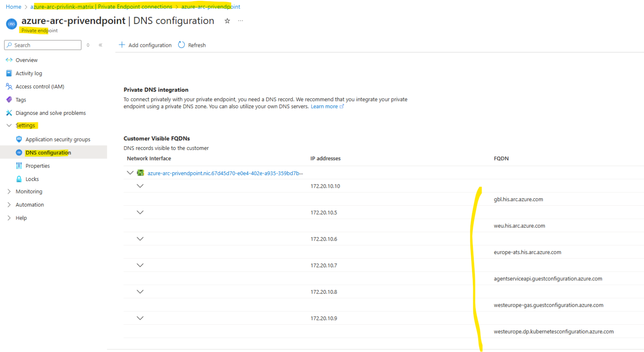Expand the 172.20.10.5 DNS record row
The height and width of the screenshot is (352, 644).
click(x=140, y=212)
